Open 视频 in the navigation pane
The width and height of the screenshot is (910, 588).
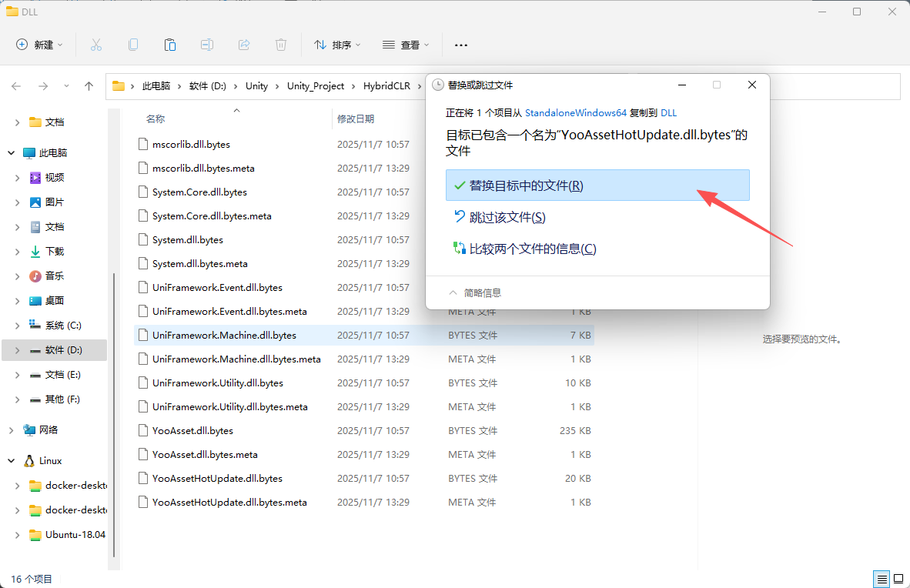point(54,178)
